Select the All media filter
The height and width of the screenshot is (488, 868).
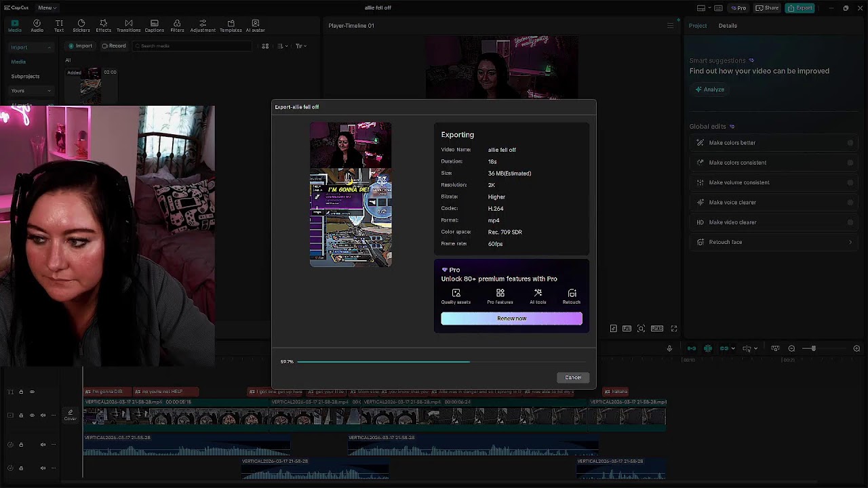(68, 60)
